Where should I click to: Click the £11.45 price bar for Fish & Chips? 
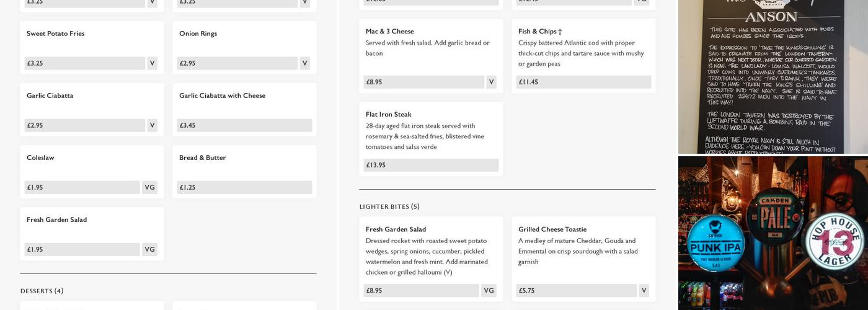click(583, 82)
